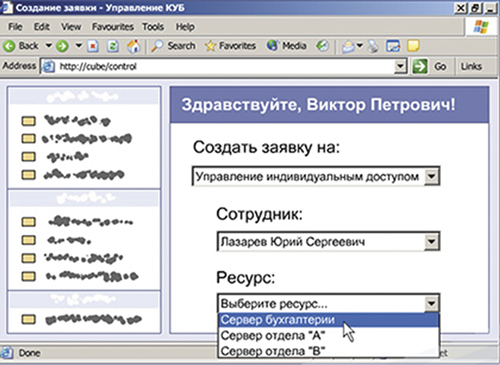
Task: Expand the address bar dropdown arrow
Action: click(x=400, y=66)
